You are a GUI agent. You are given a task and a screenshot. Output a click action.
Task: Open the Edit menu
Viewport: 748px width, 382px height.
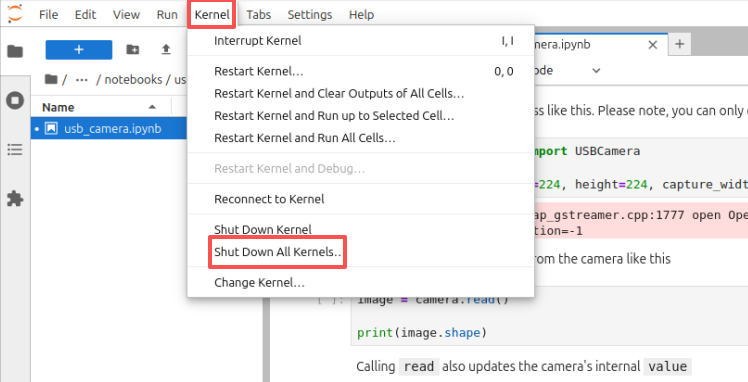pos(85,14)
